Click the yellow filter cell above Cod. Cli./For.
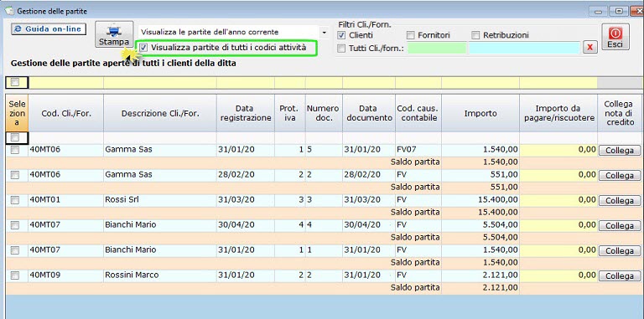The height and width of the screenshot is (319, 644). click(x=65, y=83)
